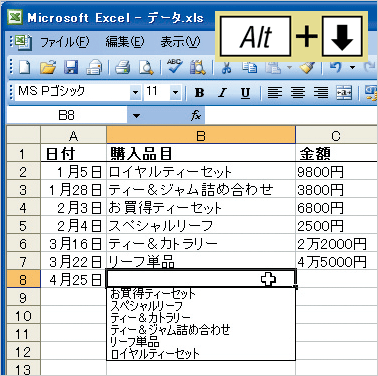Screen dimensions: 378x376
Task: Click the permission/email icon beside Save
Action: click(94, 68)
